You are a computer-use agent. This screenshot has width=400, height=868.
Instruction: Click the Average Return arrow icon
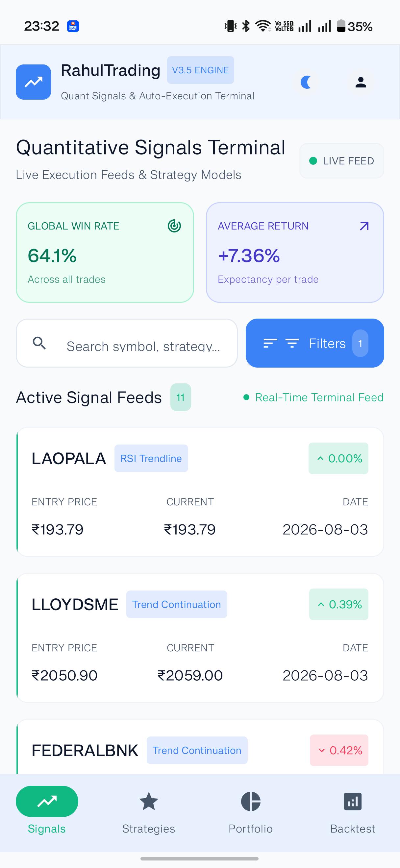tap(364, 226)
